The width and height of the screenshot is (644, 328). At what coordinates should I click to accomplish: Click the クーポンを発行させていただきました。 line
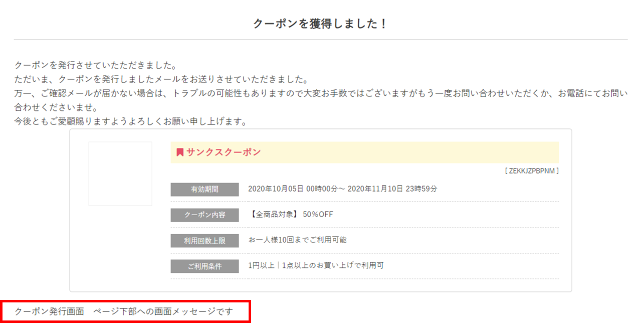click(95, 66)
